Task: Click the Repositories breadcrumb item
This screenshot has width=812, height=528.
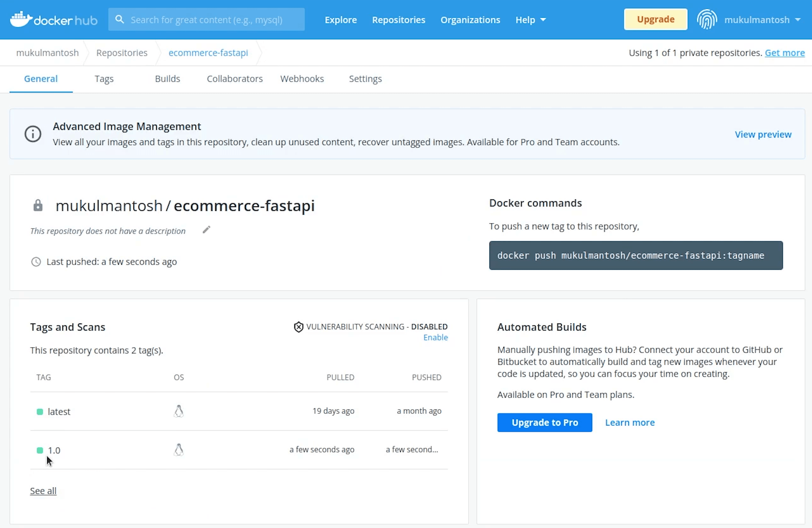Action: pos(122,53)
